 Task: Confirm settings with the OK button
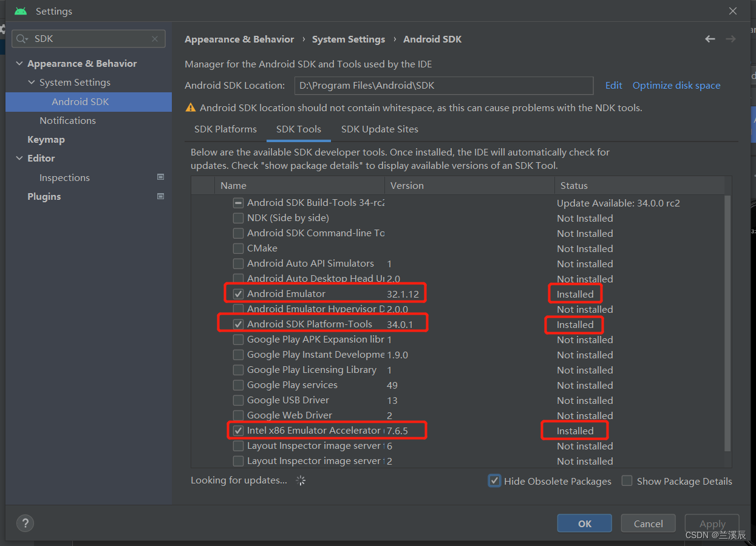585,524
